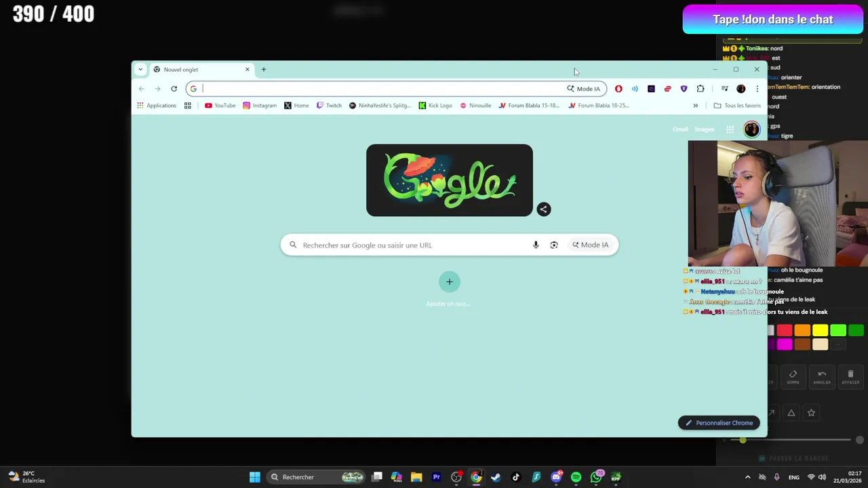Select the star shape tool
The image size is (868, 488).
[x=811, y=413]
